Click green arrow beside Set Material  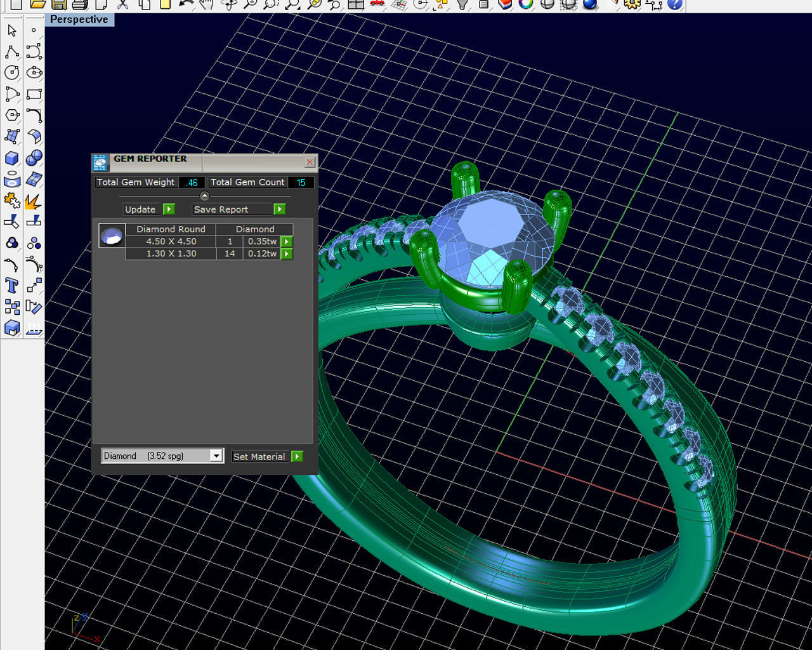[297, 456]
